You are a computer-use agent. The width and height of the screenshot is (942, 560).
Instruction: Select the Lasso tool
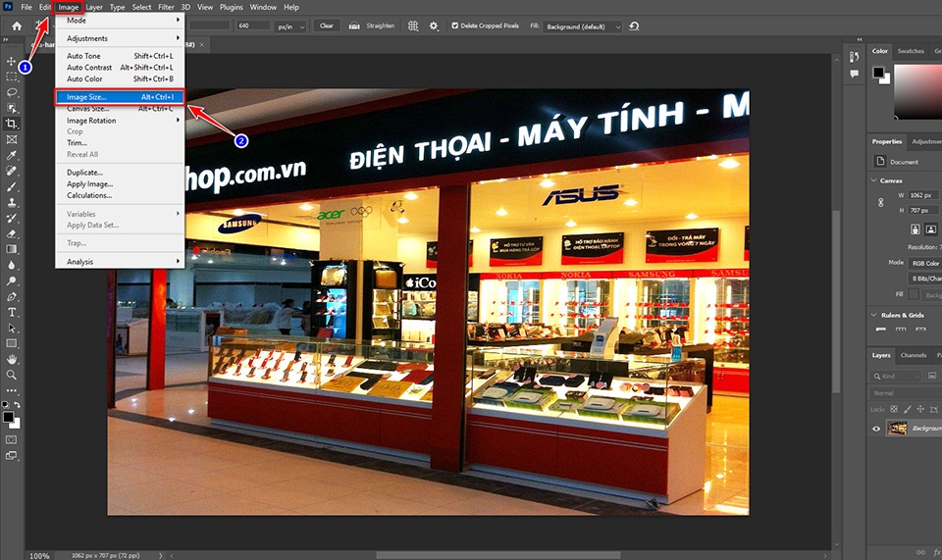pyautogui.click(x=12, y=92)
